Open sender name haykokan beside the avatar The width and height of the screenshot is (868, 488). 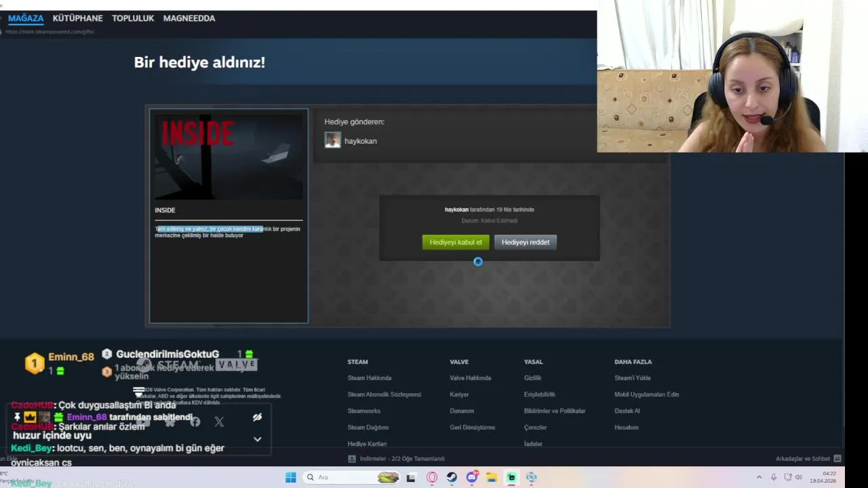[361, 141]
